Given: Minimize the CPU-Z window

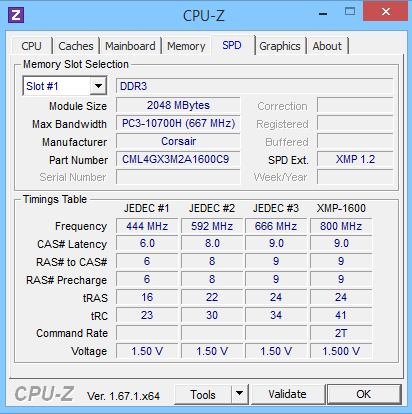Looking at the screenshot, I should (323, 14).
